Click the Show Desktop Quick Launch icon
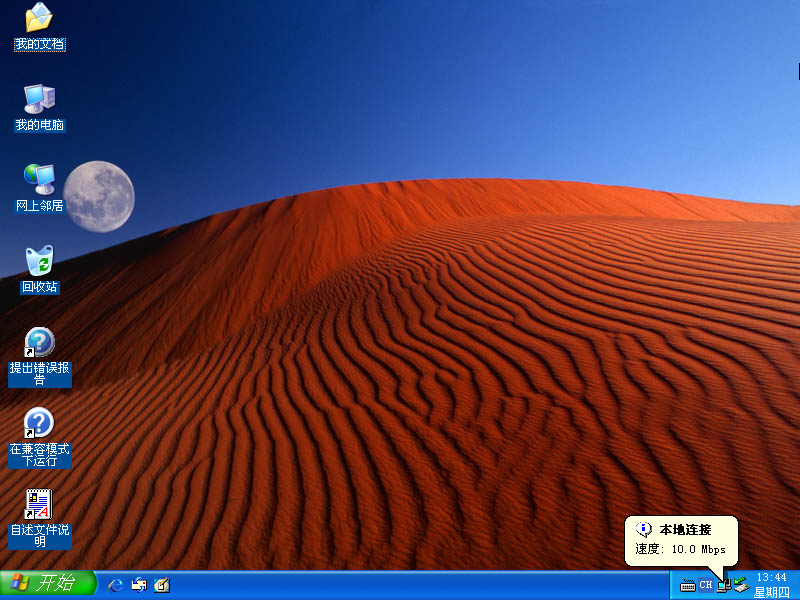The image size is (800, 600). tap(162, 585)
